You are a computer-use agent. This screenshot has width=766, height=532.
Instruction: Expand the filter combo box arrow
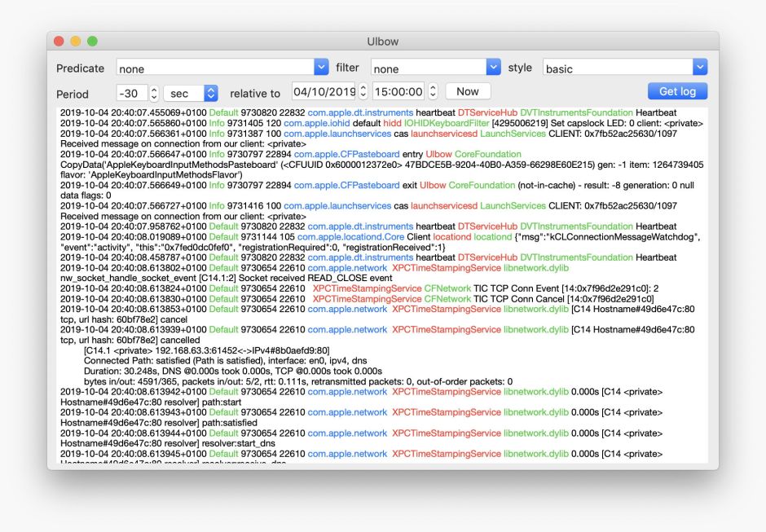pos(493,68)
